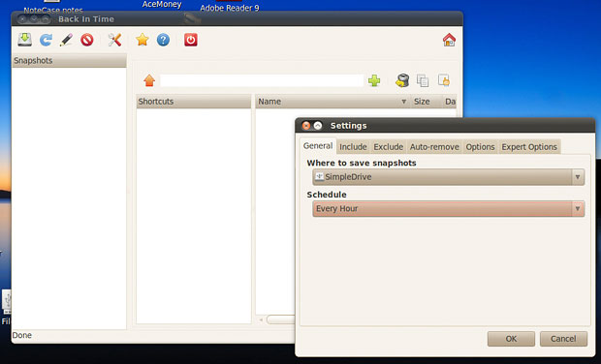The height and width of the screenshot is (364, 601).
Task: Click the copy documents icon
Action: [423, 80]
